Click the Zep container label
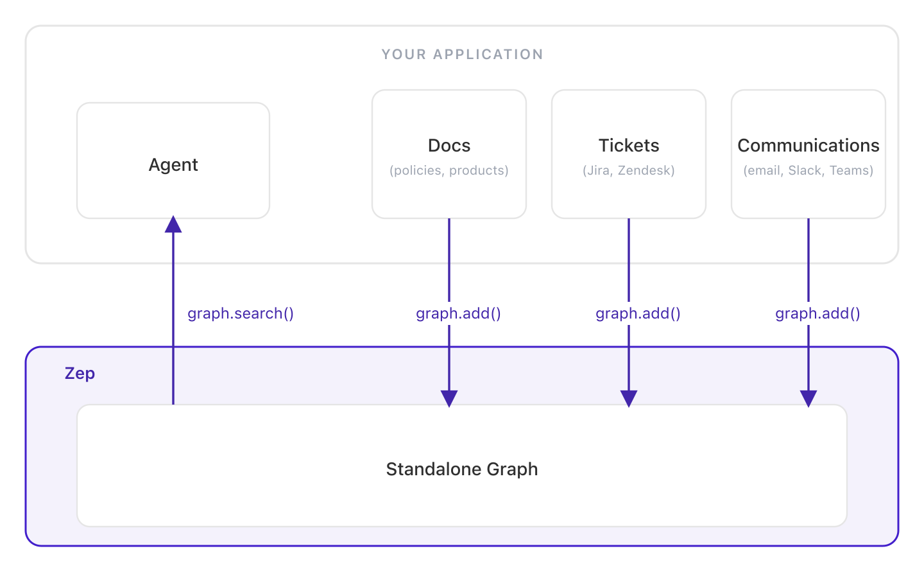Image resolution: width=924 pixels, height=578 pixels. 80,373
